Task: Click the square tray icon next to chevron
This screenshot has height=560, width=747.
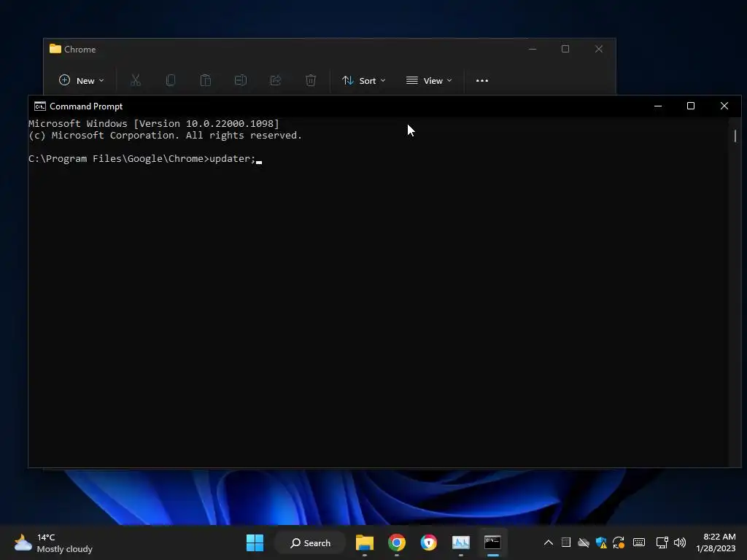Action: pyautogui.click(x=566, y=542)
